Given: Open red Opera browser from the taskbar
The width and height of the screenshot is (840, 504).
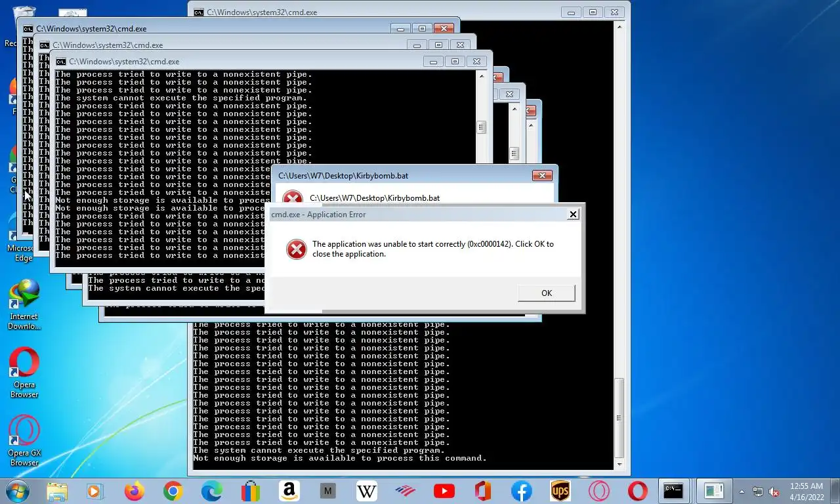Looking at the screenshot, I should pyautogui.click(x=637, y=491).
